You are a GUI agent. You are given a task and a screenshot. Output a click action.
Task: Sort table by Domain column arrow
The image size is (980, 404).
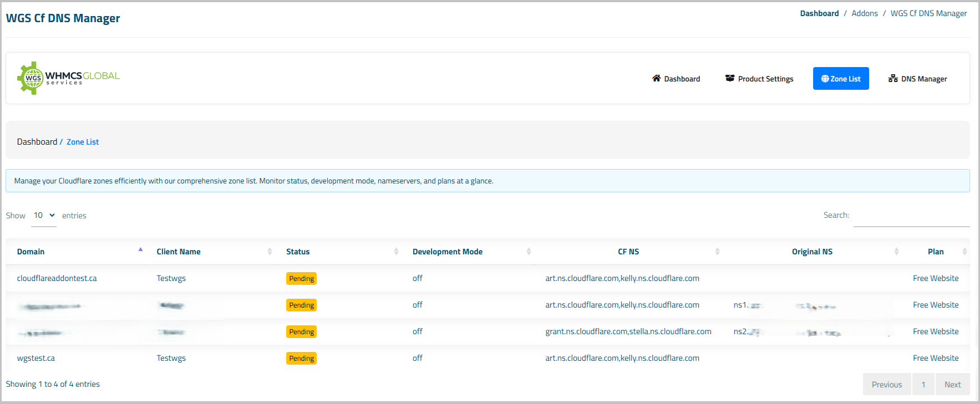tap(140, 250)
